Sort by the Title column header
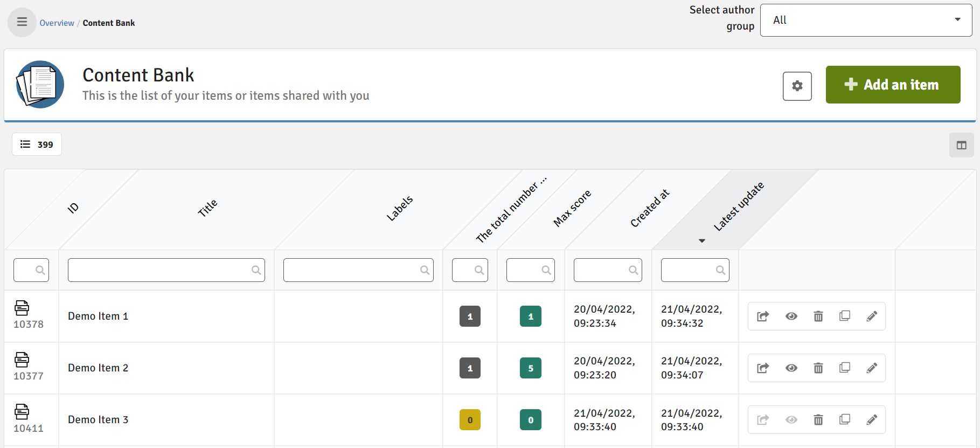 click(x=207, y=208)
